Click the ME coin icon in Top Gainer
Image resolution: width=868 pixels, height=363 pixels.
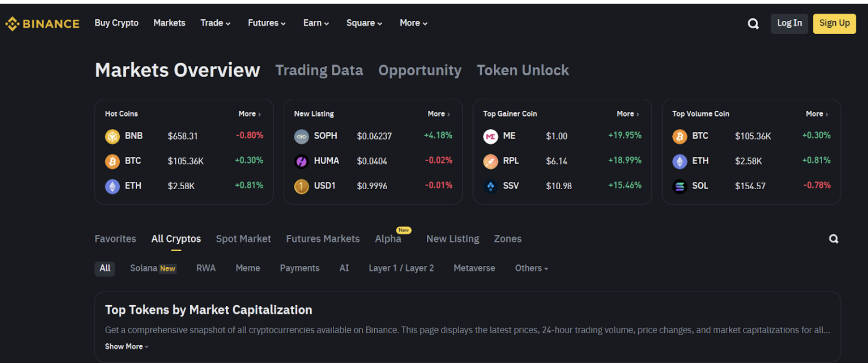pos(490,136)
